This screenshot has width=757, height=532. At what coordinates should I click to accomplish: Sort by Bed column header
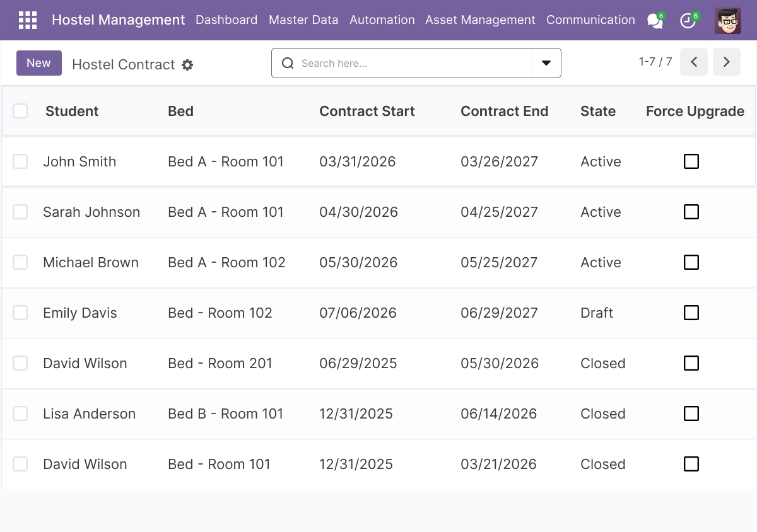click(180, 111)
